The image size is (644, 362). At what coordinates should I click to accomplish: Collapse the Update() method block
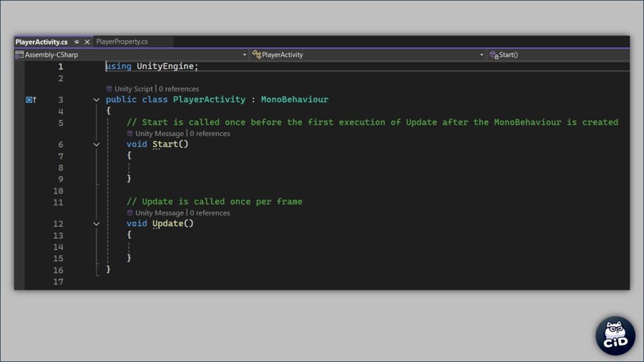(x=96, y=224)
